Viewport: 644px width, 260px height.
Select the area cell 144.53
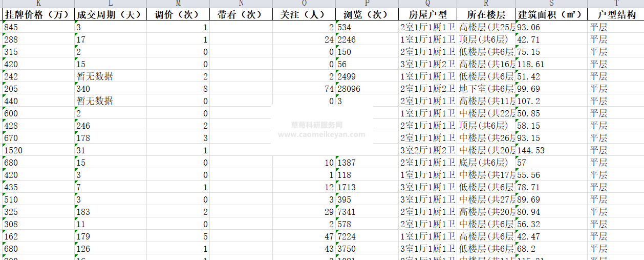[x=551, y=150]
